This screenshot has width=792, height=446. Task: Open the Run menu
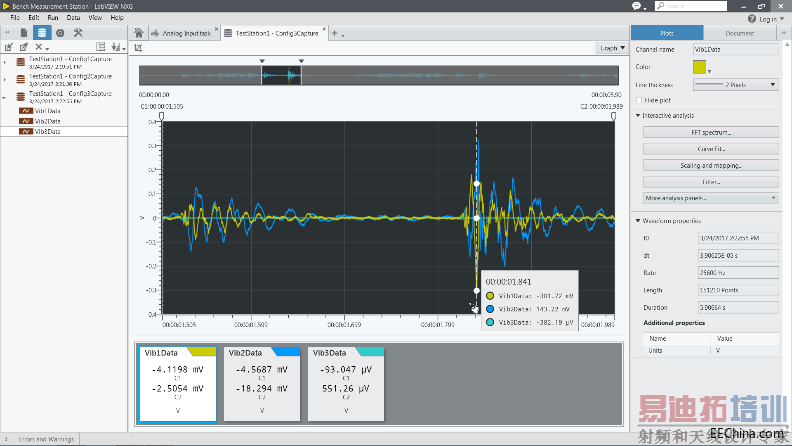[x=53, y=18]
